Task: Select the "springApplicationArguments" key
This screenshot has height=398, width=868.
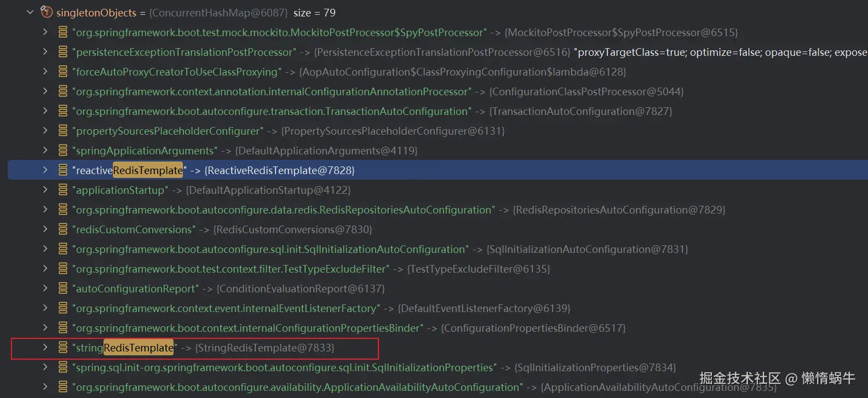Action: tap(145, 151)
